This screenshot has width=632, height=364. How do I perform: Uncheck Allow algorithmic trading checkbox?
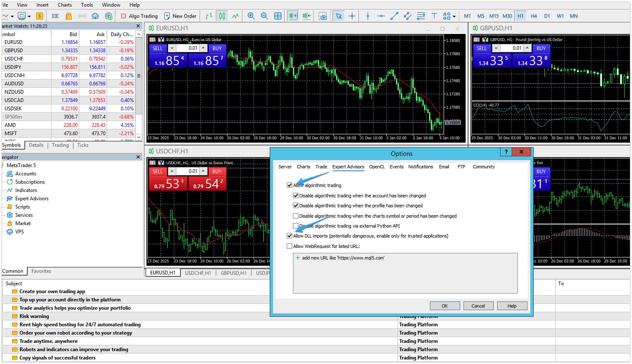pyautogui.click(x=290, y=185)
